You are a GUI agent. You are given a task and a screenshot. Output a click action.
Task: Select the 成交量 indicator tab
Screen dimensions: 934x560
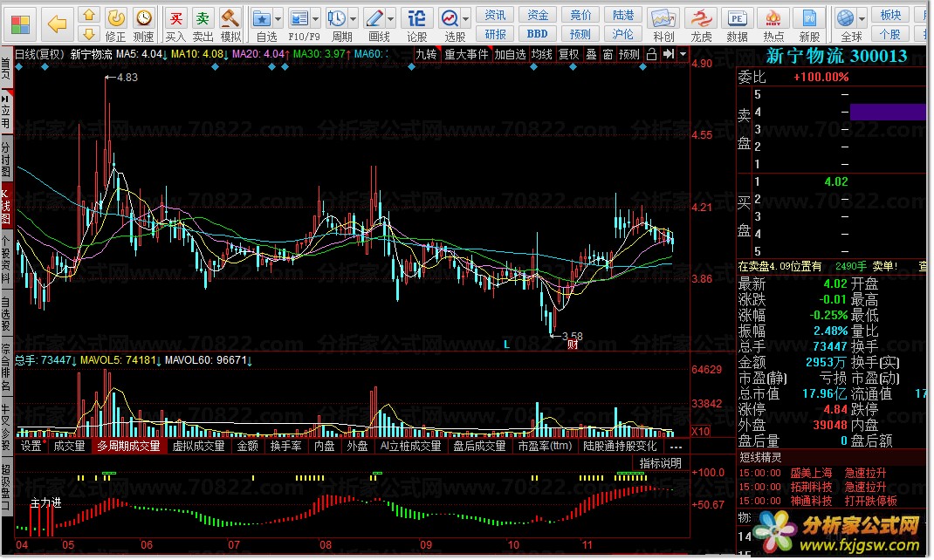69,447
